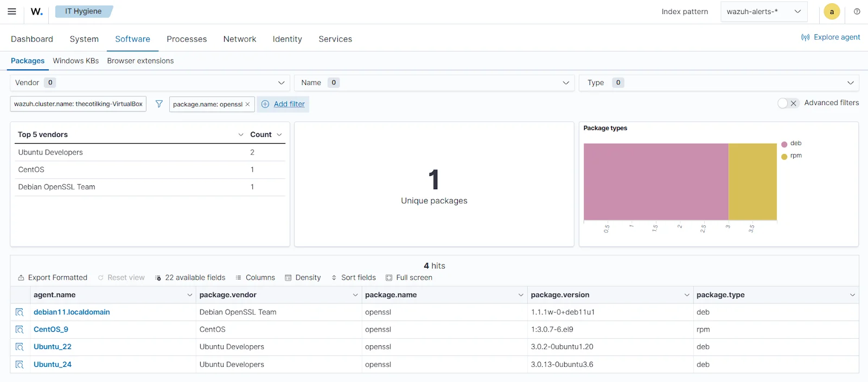Inspect document details for CentOS_9 row
Viewport: 868px width, 382px height.
(20, 329)
